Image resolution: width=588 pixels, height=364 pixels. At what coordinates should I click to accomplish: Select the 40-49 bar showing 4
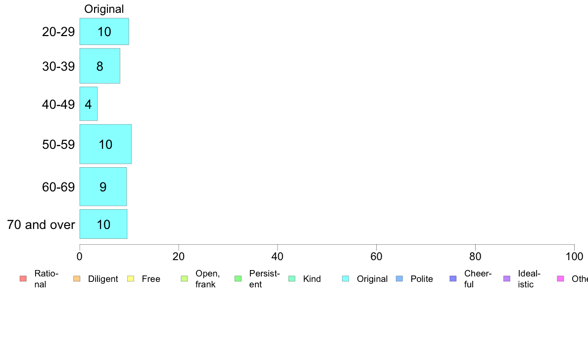[x=89, y=104]
